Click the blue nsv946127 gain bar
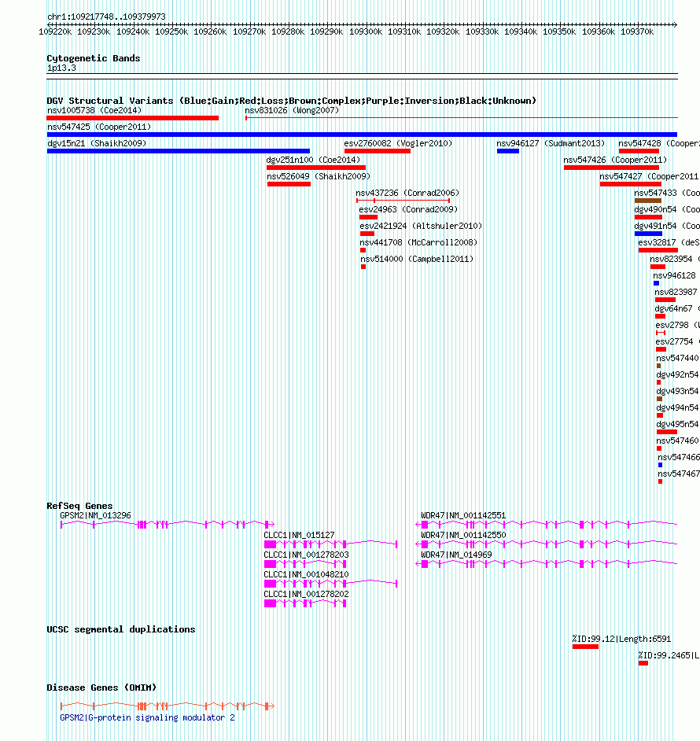Image resolution: width=700 pixels, height=741 pixels. coord(507,151)
